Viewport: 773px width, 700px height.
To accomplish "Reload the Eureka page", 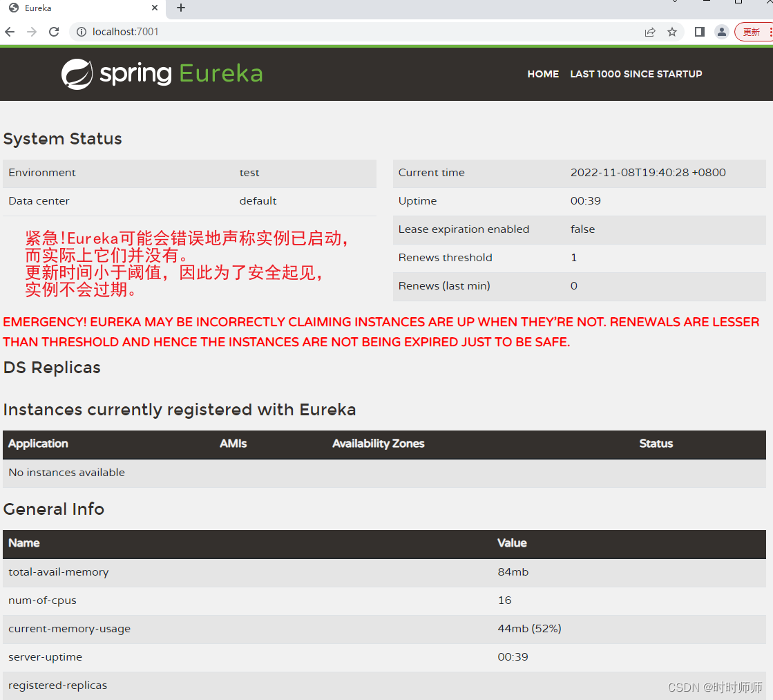I will point(54,32).
